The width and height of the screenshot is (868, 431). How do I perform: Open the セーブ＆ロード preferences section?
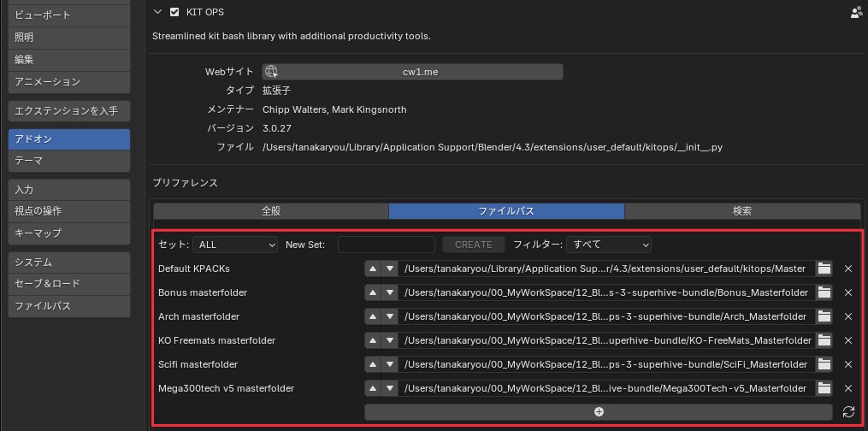tap(69, 284)
